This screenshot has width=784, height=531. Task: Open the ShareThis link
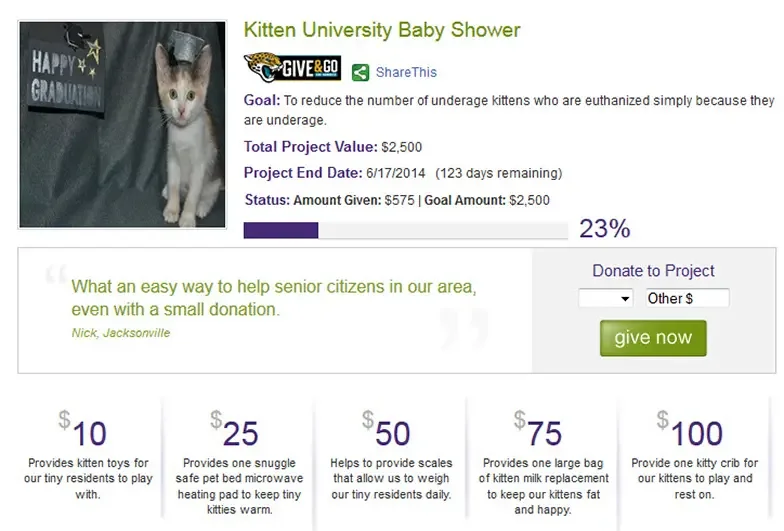click(x=406, y=72)
